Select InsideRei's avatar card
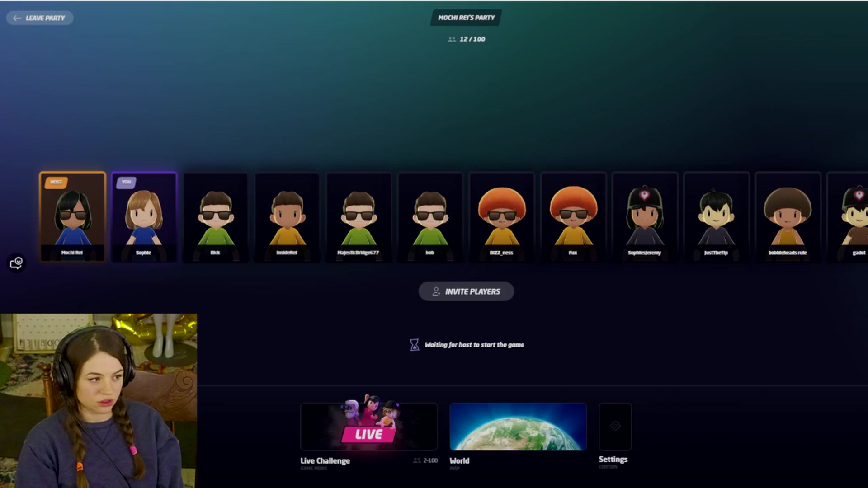The height and width of the screenshot is (488, 868). (287, 217)
